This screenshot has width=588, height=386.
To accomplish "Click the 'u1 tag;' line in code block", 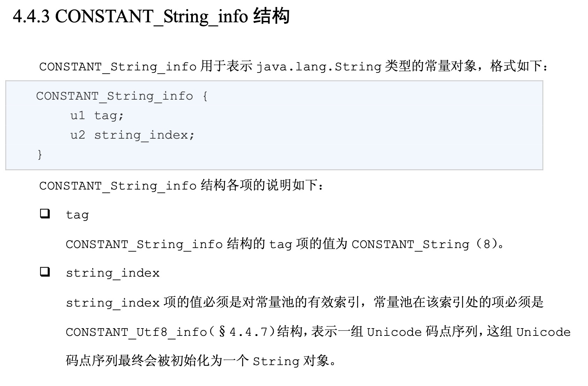I will pos(97,115).
